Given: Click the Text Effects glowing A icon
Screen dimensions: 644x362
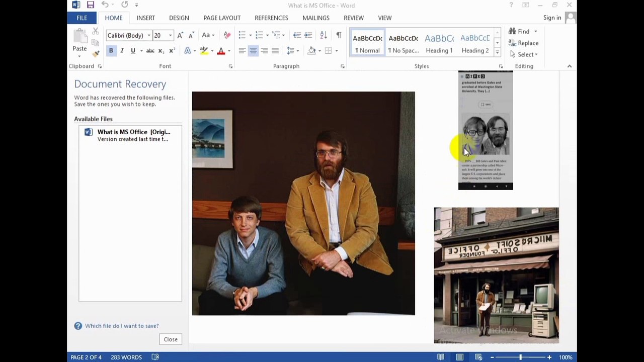Looking at the screenshot, I should point(187,51).
